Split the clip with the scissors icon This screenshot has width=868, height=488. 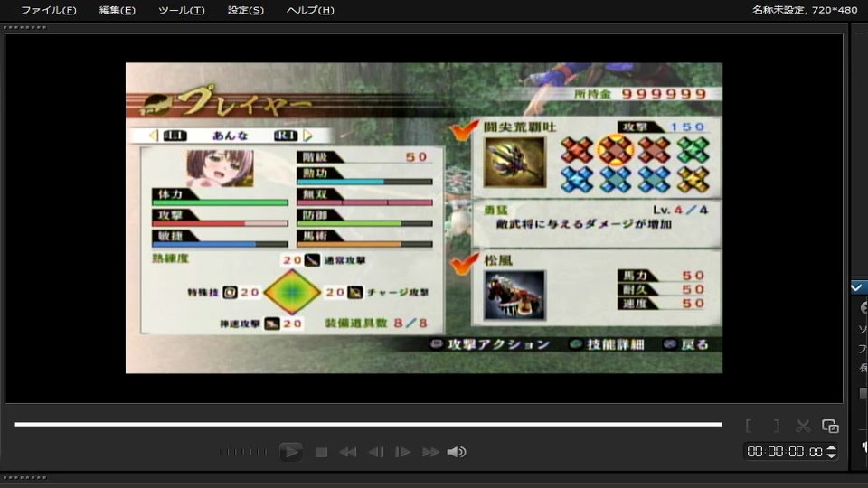point(803,426)
